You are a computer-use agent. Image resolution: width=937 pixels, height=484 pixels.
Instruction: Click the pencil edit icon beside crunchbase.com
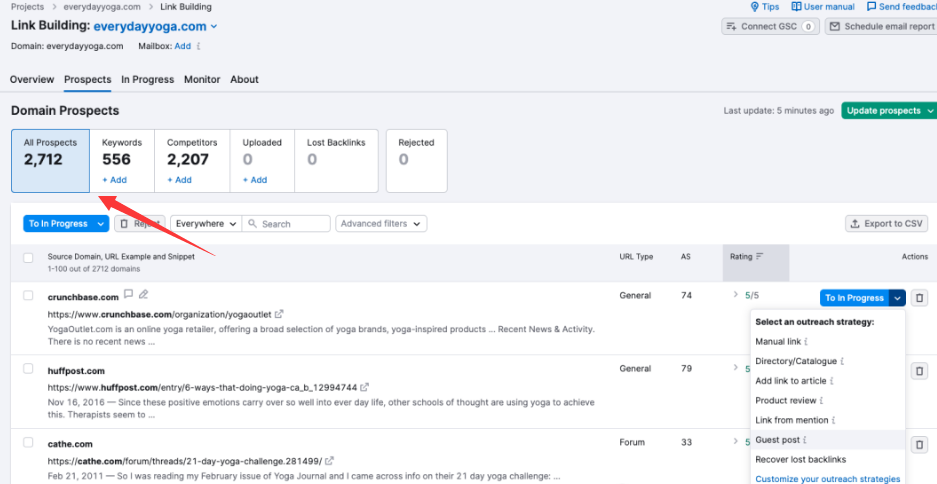[x=144, y=295]
